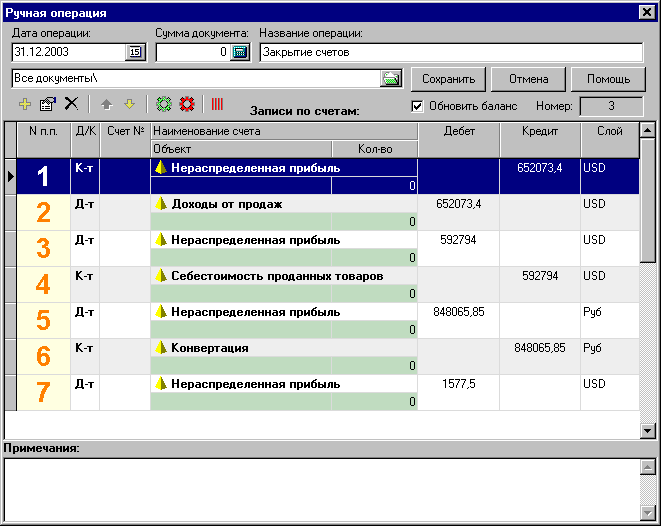Click the Д/К column header
This screenshot has width=661, height=526.
(86, 140)
